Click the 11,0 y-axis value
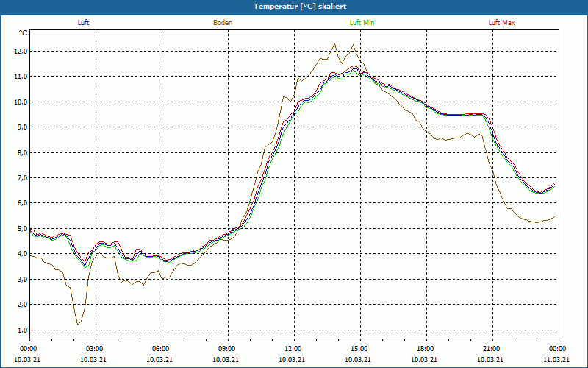 [x=21, y=77]
